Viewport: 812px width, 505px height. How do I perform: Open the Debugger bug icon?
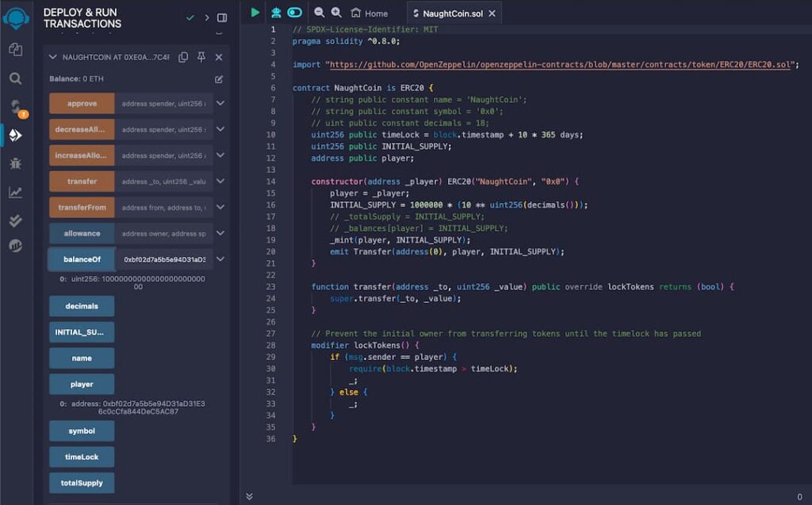coord(16,163)
